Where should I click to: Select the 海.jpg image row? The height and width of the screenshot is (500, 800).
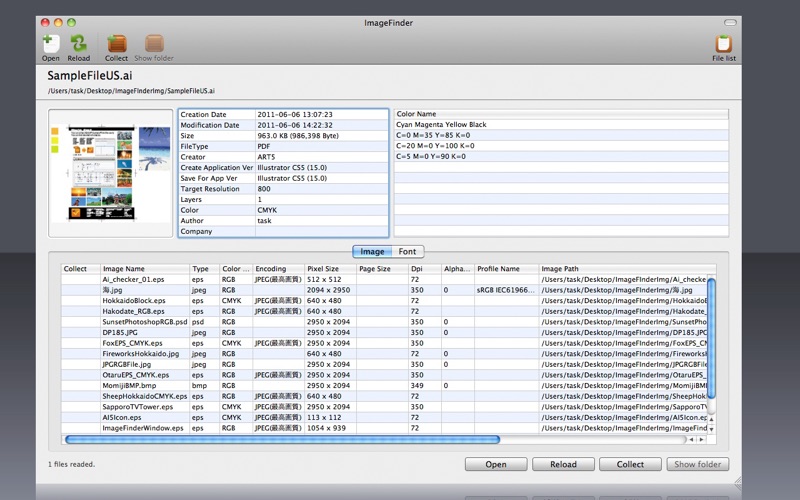pyautogui.click(x=384, y=290)
